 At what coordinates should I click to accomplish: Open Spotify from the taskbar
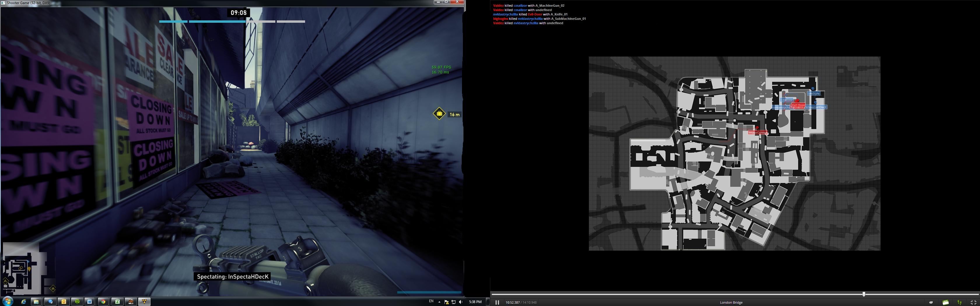pyautogui.click(x=77, y=301)
